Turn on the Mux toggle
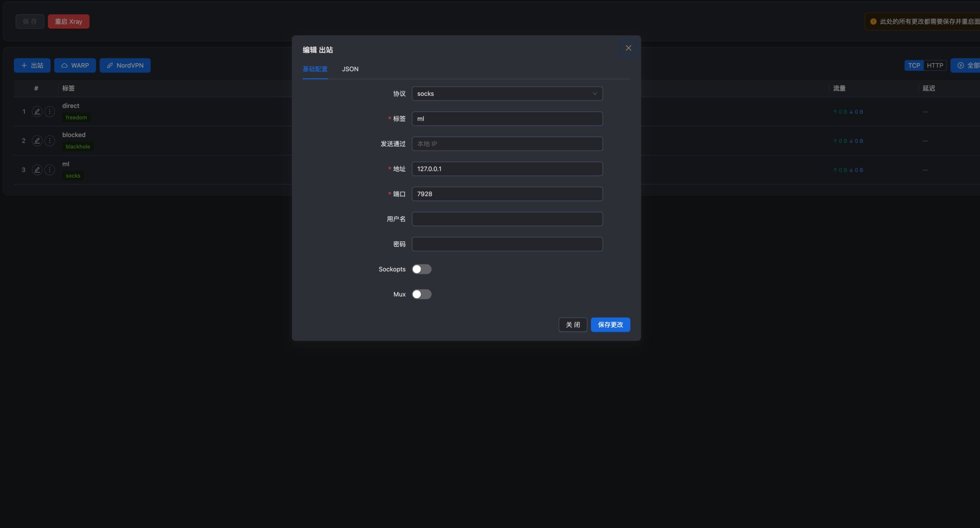This screenshot has width=980, height=528. tap(422, 294)
